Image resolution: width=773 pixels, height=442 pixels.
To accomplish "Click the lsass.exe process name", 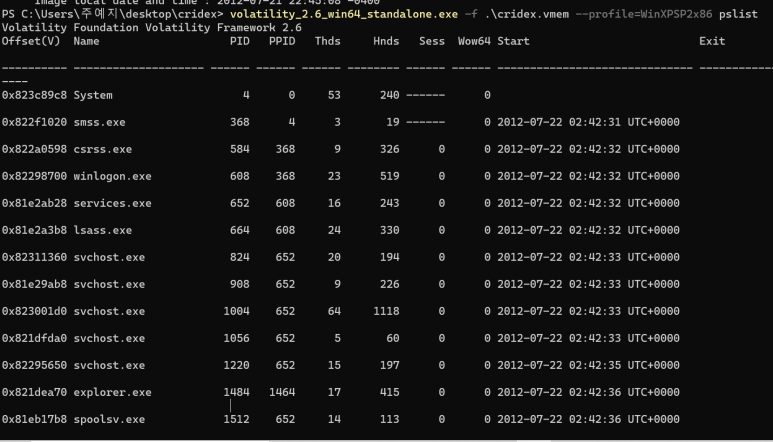I will tap(103, 231).
